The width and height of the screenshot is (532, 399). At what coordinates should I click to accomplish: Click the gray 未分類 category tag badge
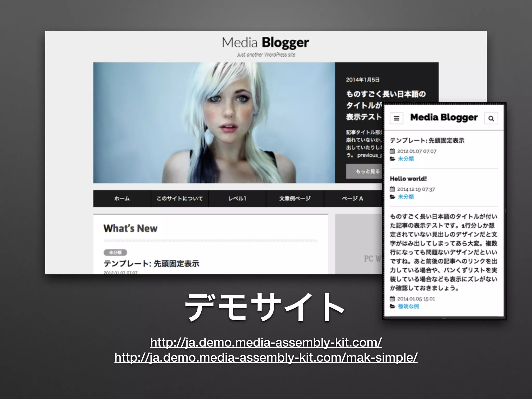(x=115, y=252)
